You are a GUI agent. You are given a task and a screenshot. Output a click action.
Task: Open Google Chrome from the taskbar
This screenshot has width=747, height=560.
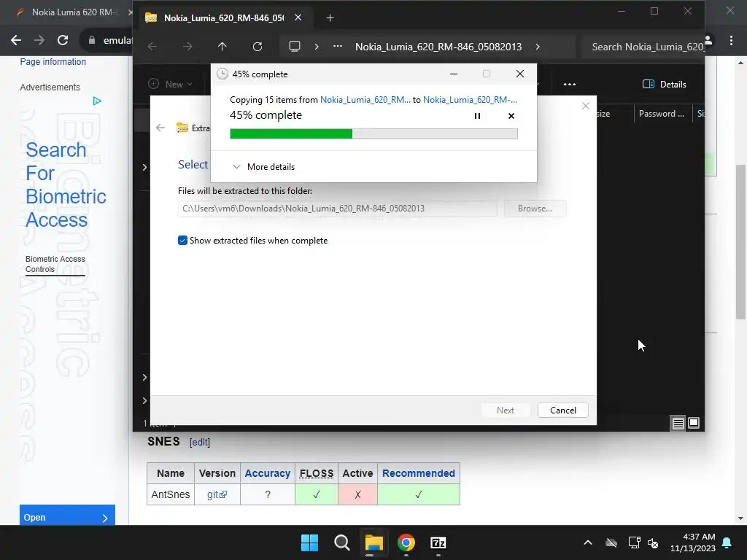[406, 542]
